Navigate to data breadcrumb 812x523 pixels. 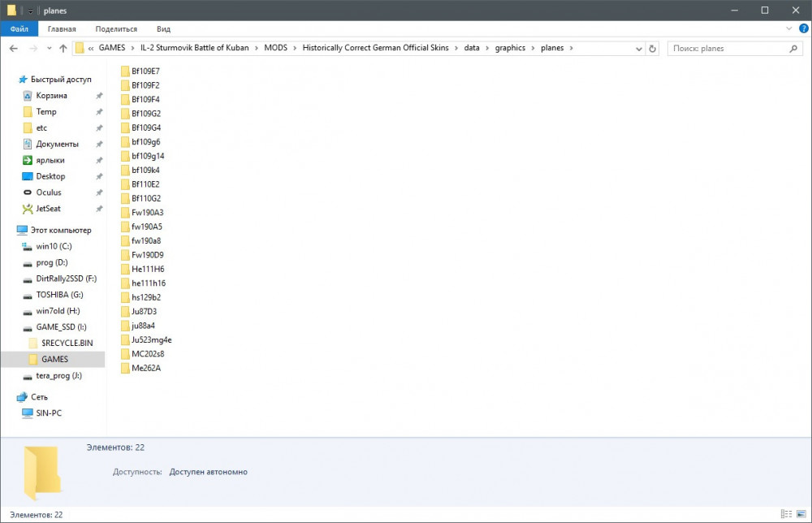472,48
